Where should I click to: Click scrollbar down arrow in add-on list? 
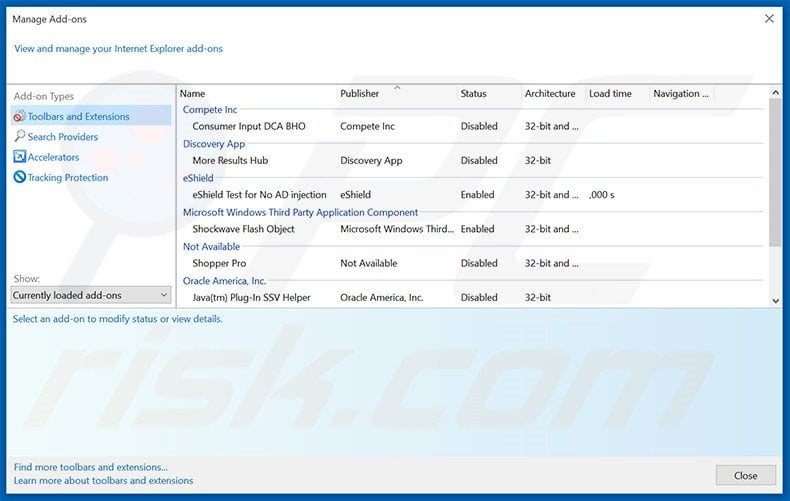point(775,301)
